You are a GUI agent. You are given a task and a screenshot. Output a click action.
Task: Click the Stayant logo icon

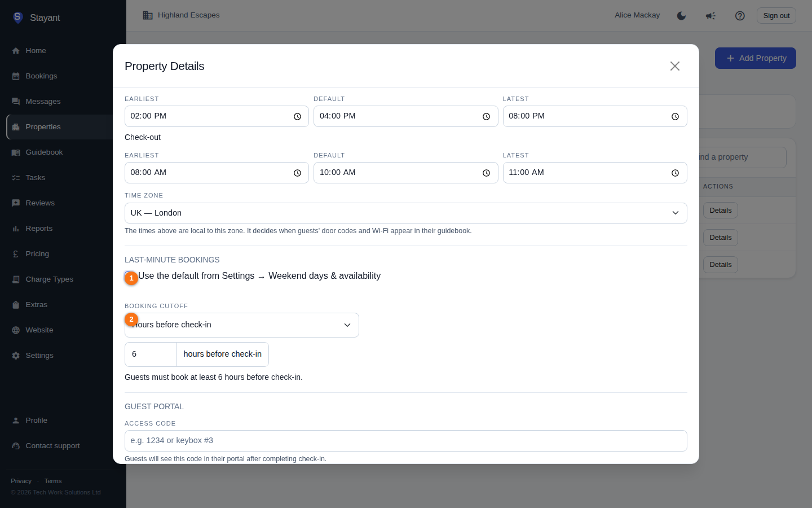click(17, 17)
